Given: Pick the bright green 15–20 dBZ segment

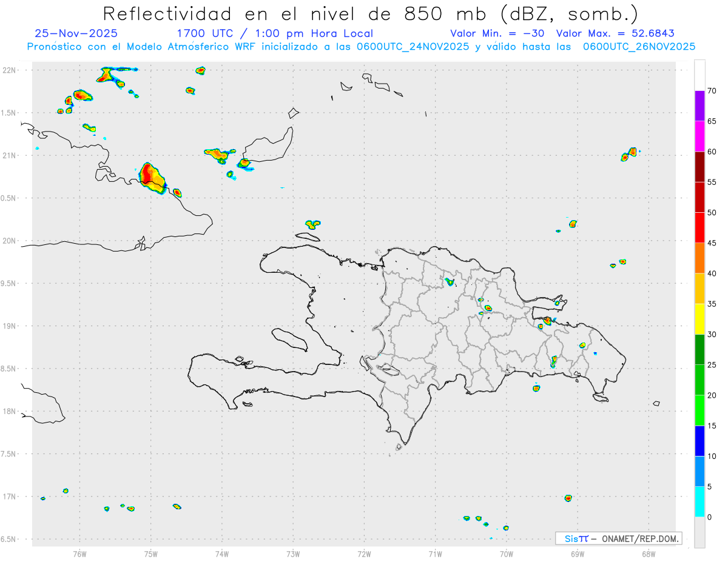Looking at the screenshot, I should [x=699, y=410].
